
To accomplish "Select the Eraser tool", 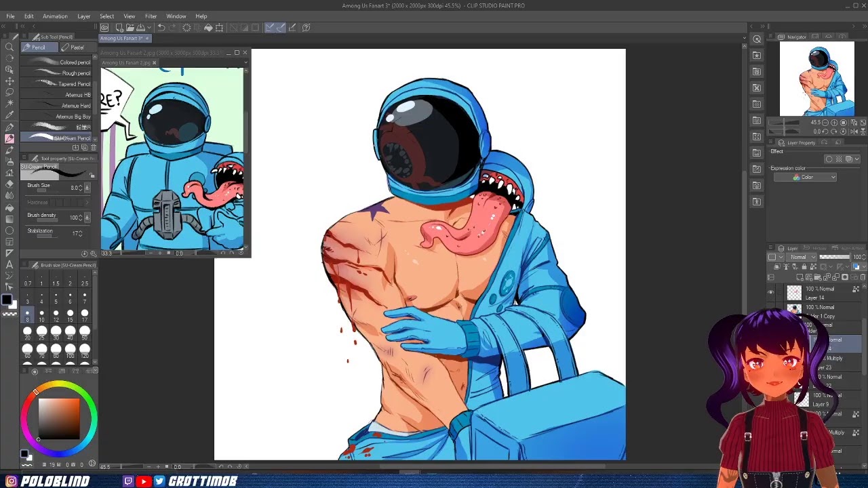I will click(x=9, y=184).
